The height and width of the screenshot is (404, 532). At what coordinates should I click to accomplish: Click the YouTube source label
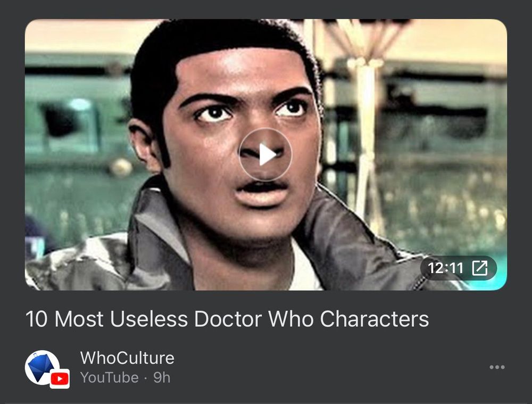click(x=109, y=377)
